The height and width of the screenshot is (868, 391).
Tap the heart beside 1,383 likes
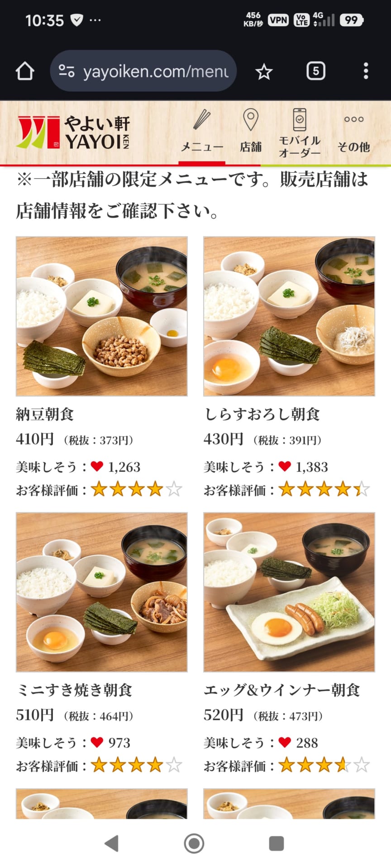[285, 466]
